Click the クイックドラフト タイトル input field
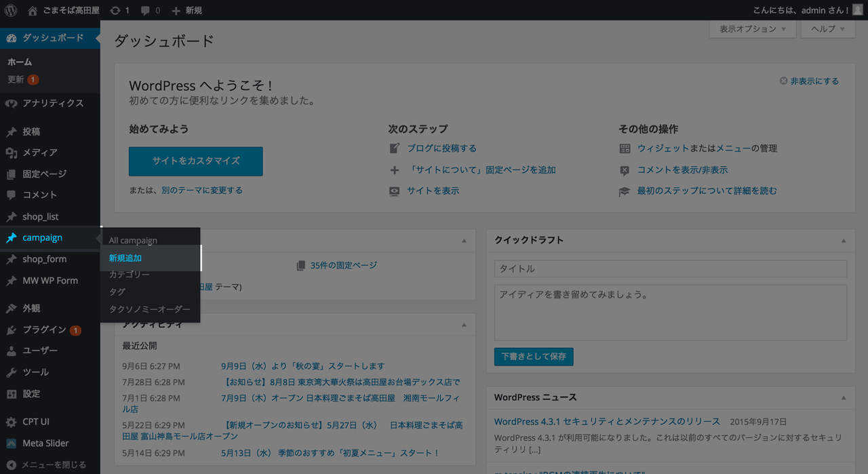868x474 pixels. pos(671,269)
